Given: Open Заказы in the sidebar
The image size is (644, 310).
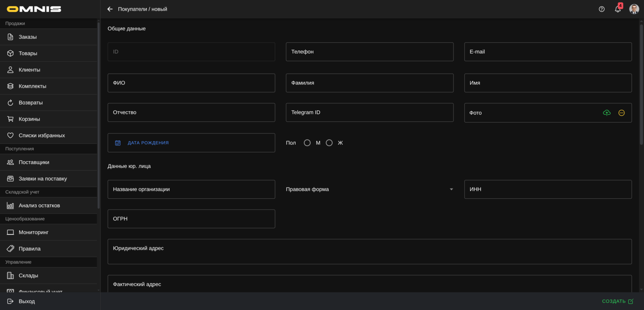Looking at the screenshot, I should [28, 37].
